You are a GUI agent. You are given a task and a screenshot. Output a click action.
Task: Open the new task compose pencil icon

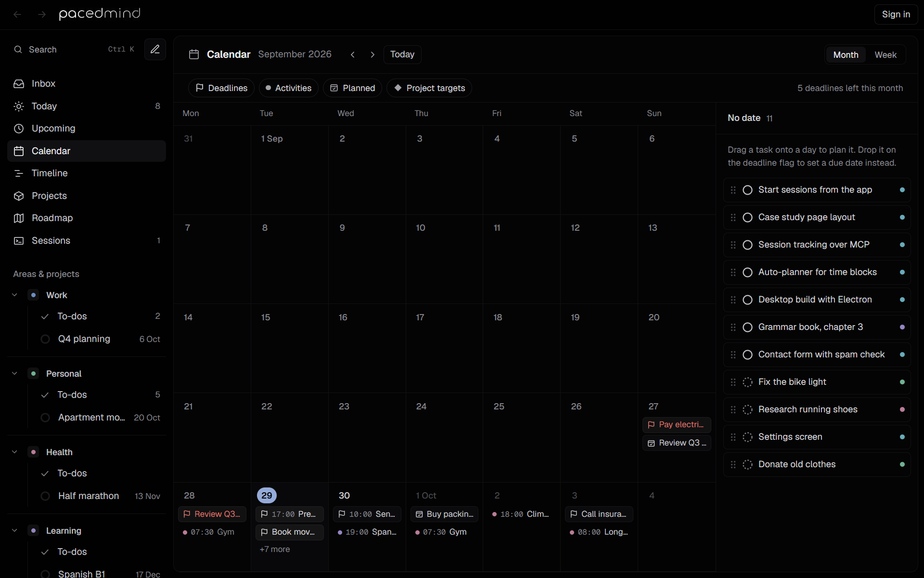pyautogui.click(x=155, y=49)
